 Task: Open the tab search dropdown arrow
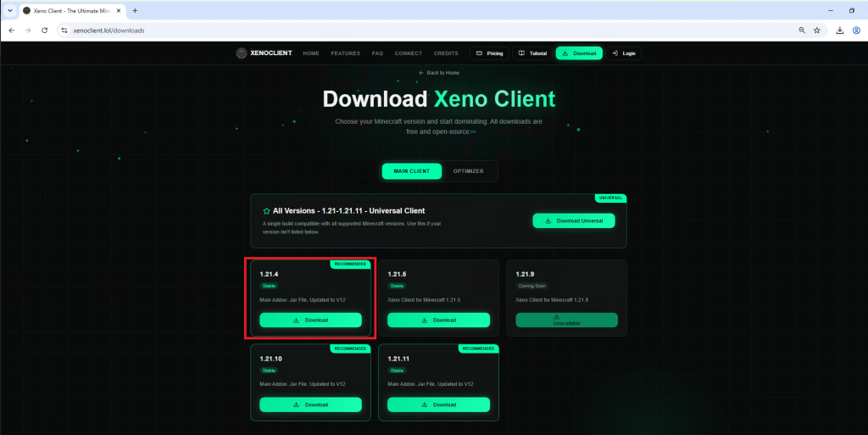tap(10, 10)
